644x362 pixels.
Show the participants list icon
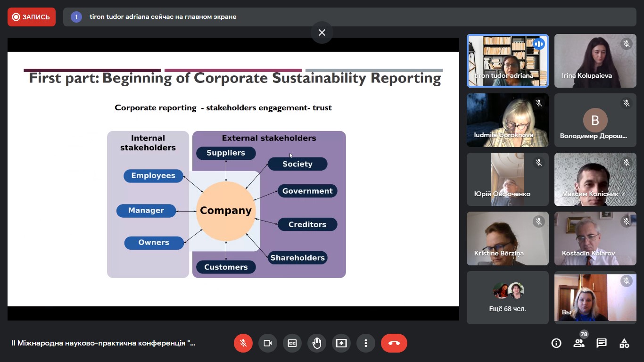579,343
